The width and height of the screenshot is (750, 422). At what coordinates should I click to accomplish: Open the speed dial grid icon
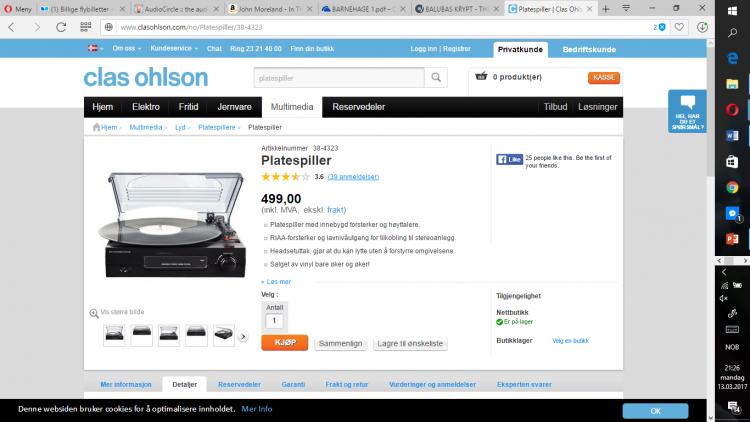tap(86, 27)
